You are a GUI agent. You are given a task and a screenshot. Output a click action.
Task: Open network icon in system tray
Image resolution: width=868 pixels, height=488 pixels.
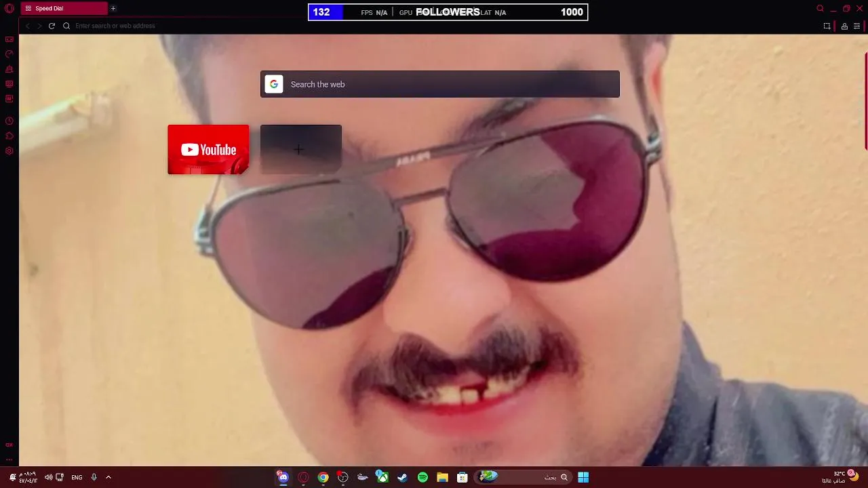click(60, 477)
